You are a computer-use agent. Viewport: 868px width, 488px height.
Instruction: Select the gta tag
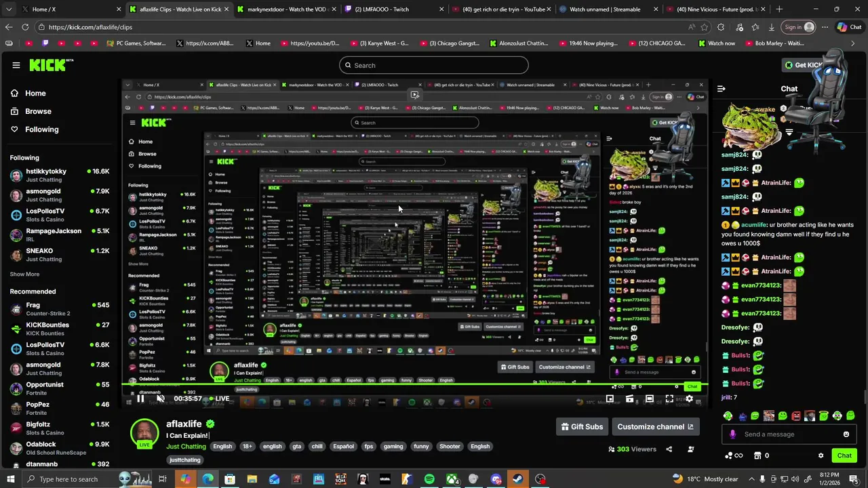[296, 447]
